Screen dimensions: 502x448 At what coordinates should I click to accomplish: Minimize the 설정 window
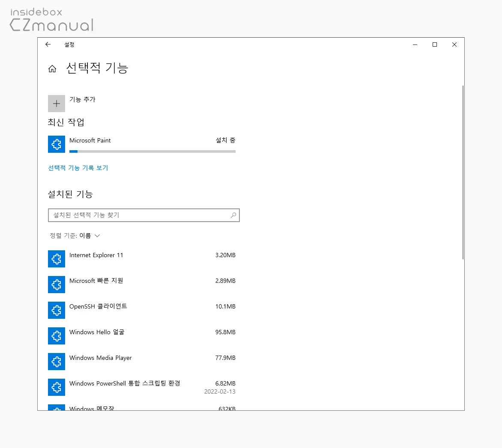415,45
